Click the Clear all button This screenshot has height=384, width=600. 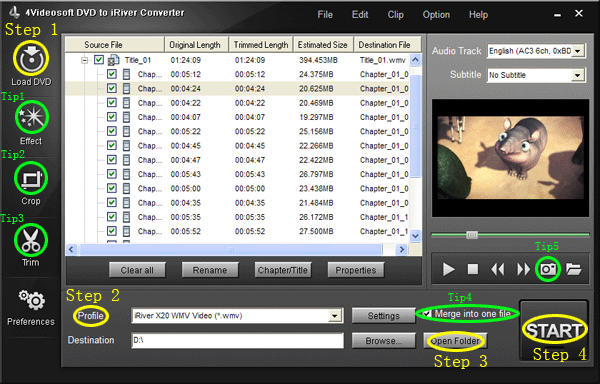pos(137,270)
